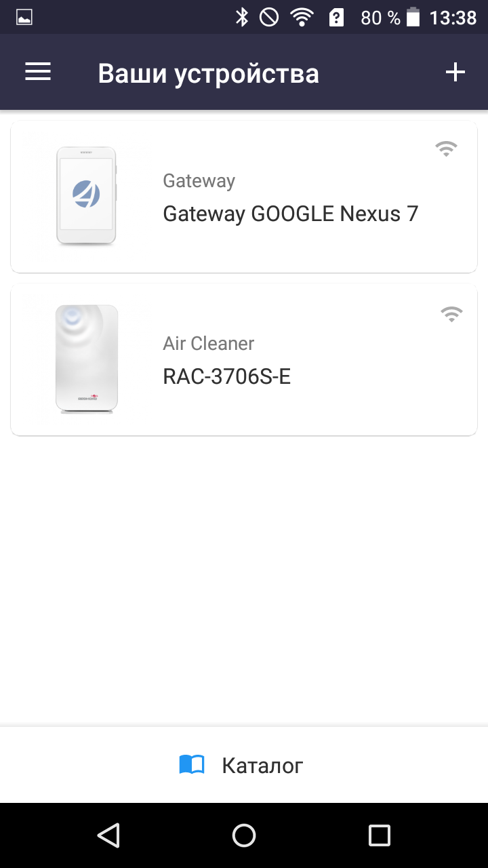Tap the blue Catalog book icon
This screenshot has height=868, width=488.
pyautogui.click(x=192, y=766)
